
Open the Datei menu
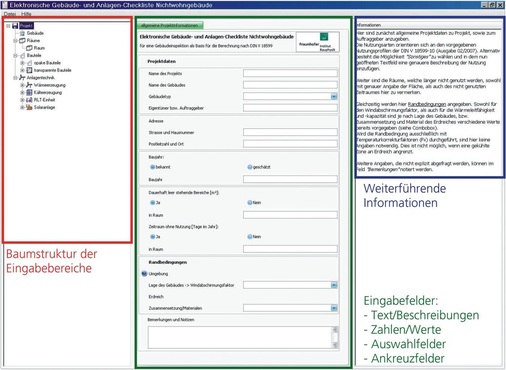pyautogui.click(x=10, y=14)
